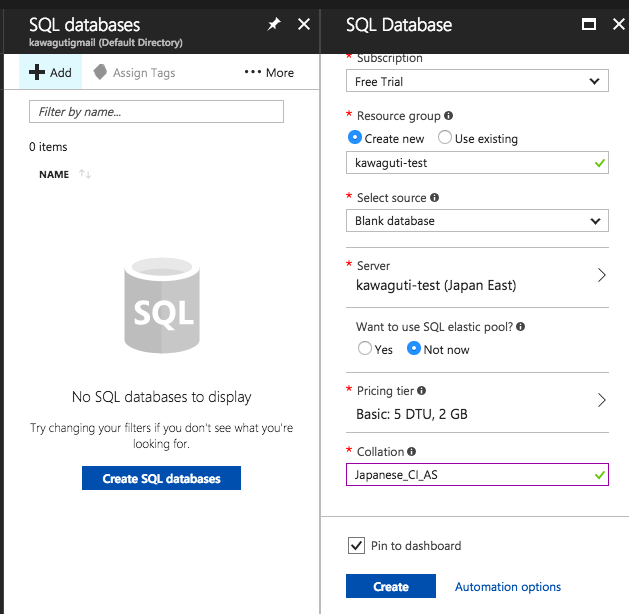Click the Collation info icon
This screenshot has height=614, width=629.
pyautogui.click(x=412, y=452)
